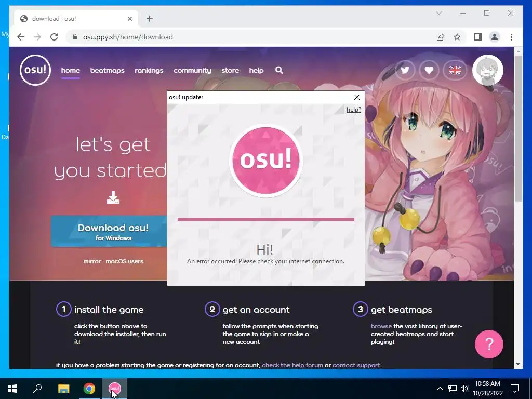Open the volume tray icon

pos(464,389)
